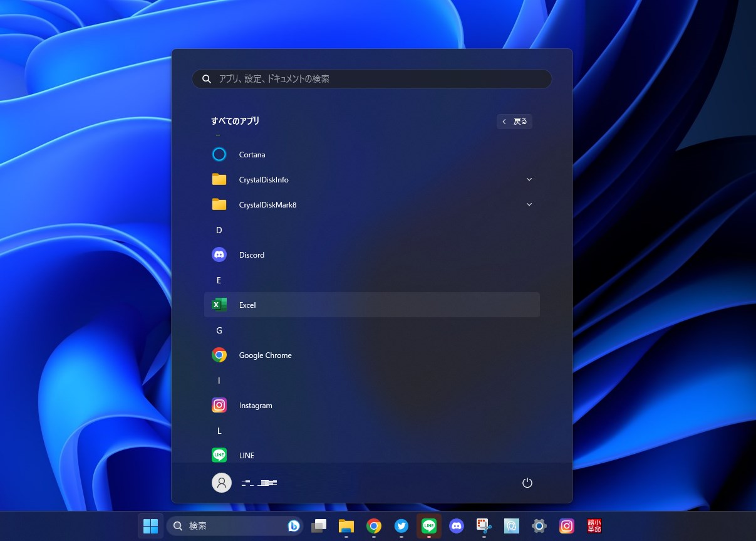Switch to LINE on the taskbar
Viewport: 756px width, 541px height.
tap(429, 526)
